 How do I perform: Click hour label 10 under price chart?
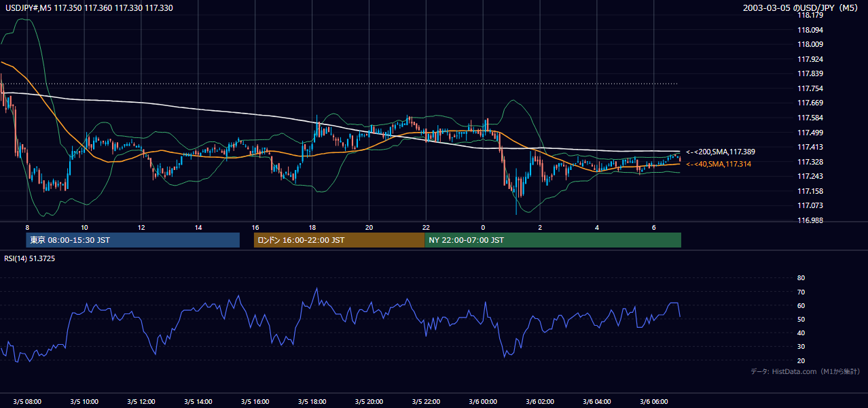(x=84, y=227)
